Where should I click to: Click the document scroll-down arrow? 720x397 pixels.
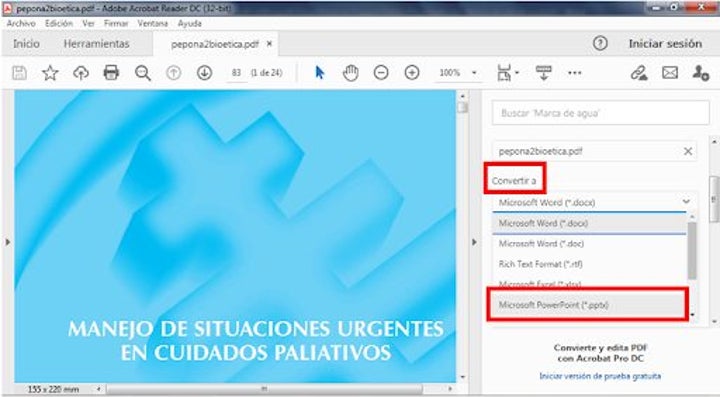462,377
